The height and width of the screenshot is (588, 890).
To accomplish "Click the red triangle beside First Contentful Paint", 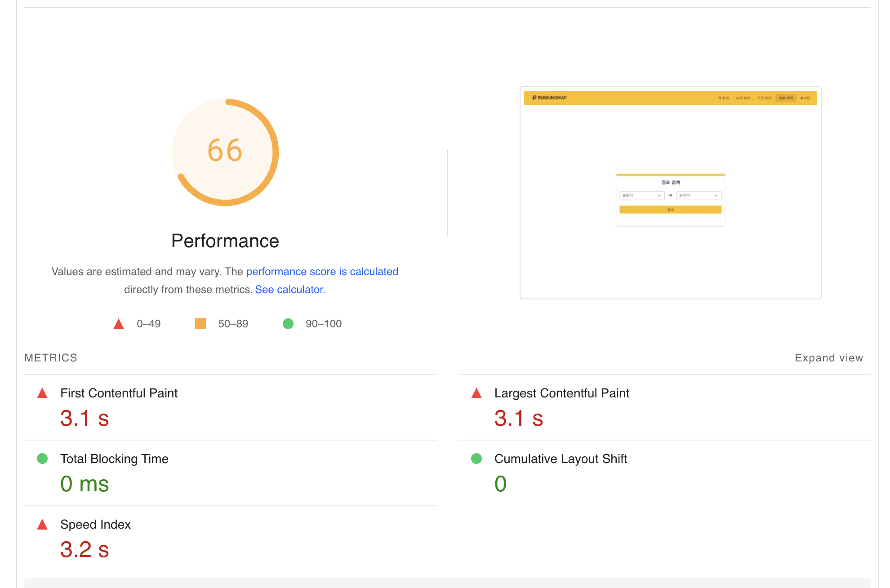I will [x=42, y=394].
